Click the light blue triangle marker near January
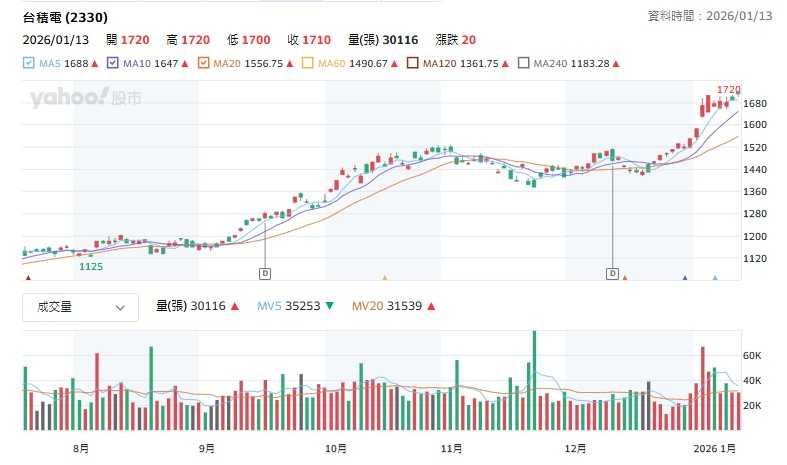Viewport: 787px width, 465px height. pos(714,278)
